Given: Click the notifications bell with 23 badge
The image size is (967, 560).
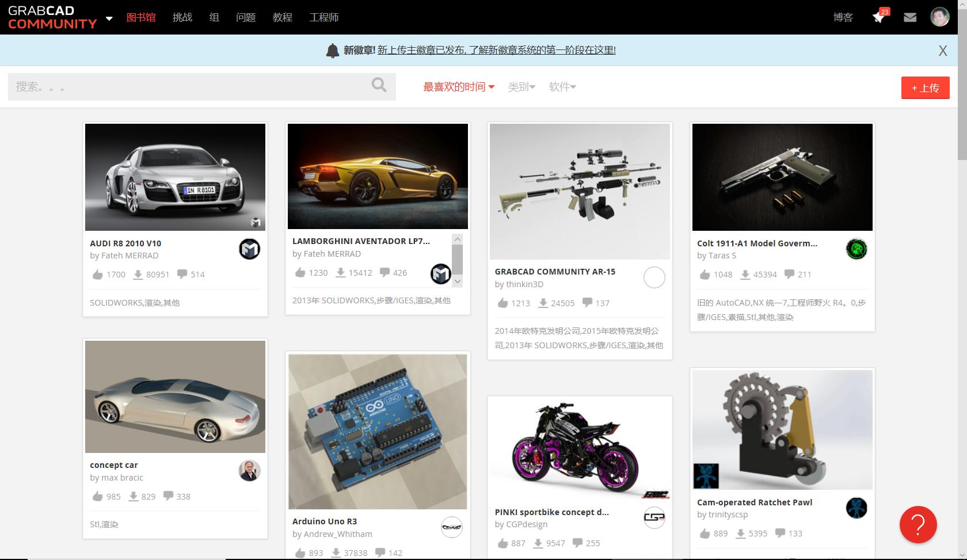Looking at the screenshot, I should (878, 17).
